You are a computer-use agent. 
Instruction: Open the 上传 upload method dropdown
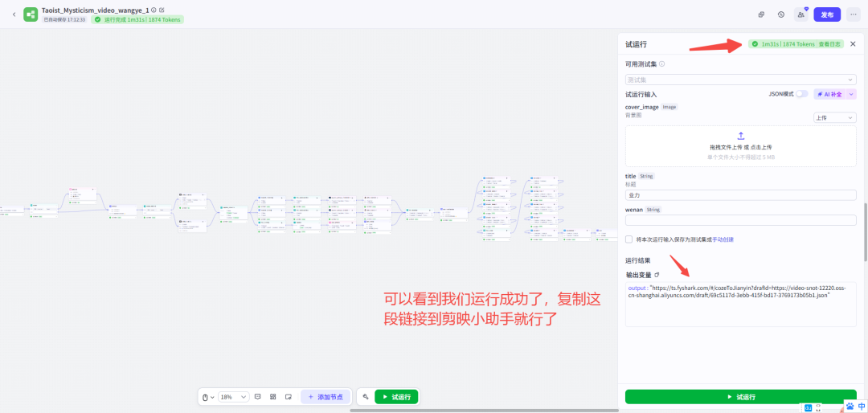(x=835, y=117)
